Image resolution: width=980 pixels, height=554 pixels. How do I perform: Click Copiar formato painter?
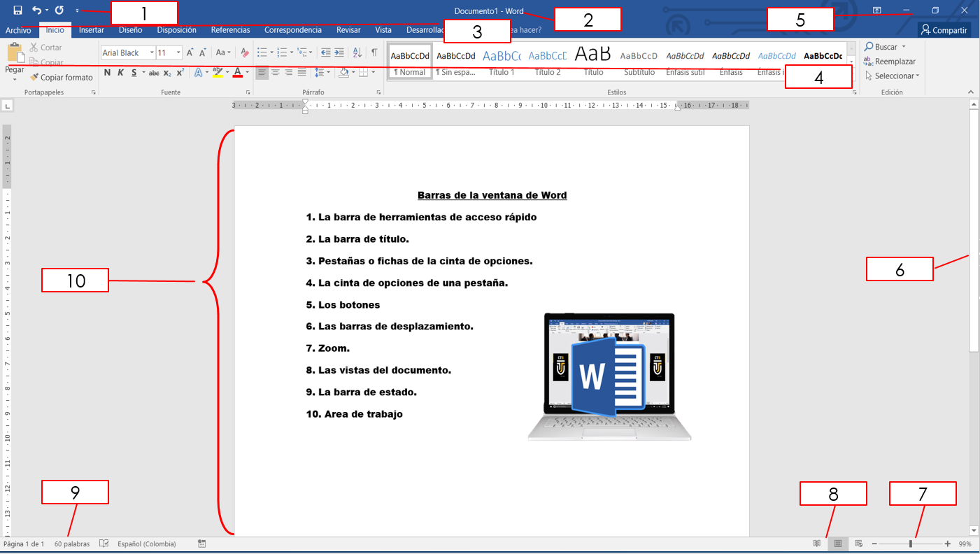[62, 78]
